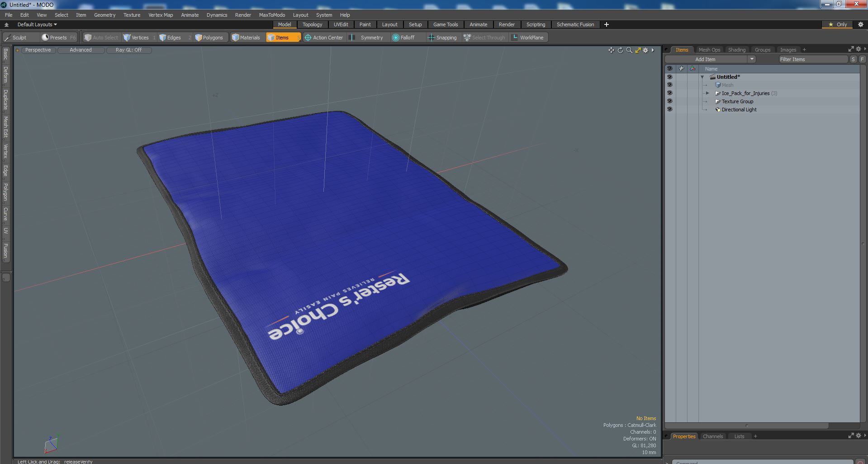Open the WorkPlane options
Screen dimensions: 868x464
(528, 38)
